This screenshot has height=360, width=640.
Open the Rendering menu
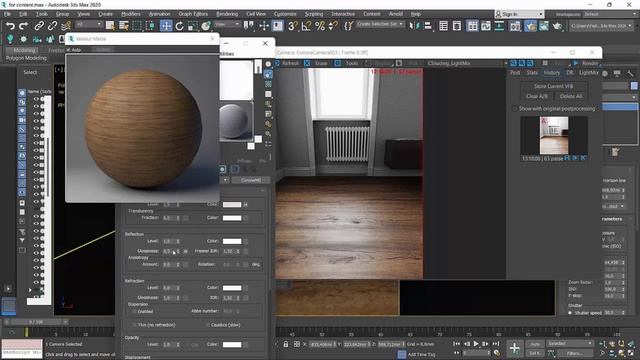tap(227, 14)
